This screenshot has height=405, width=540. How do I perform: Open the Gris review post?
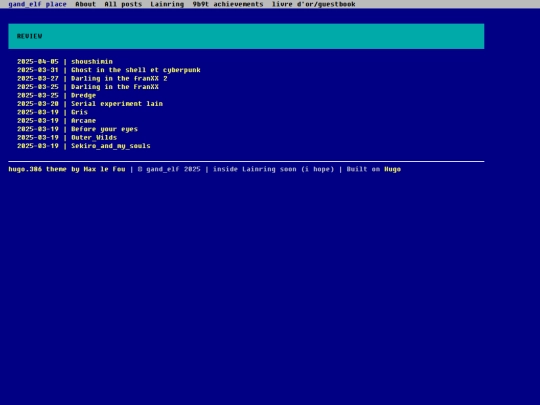[x=79, y=112]
